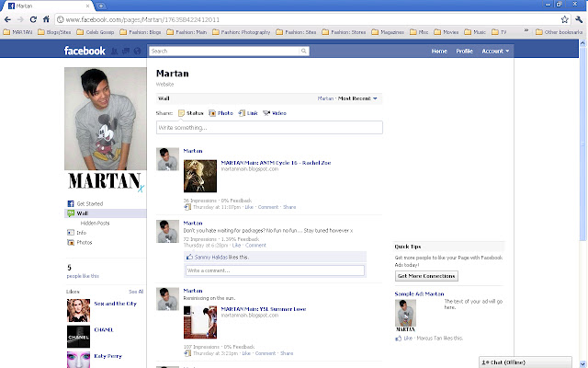Click the Write a comment field
588x368 pixels.
(275, 270)
